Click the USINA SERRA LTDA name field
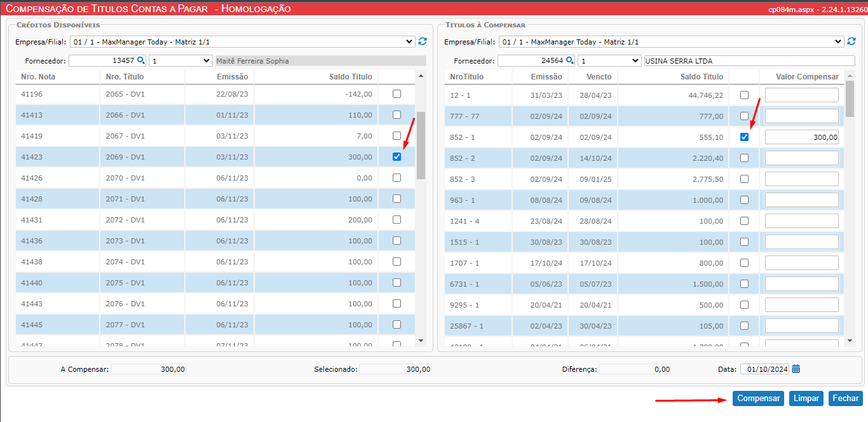 pos(749,60)
